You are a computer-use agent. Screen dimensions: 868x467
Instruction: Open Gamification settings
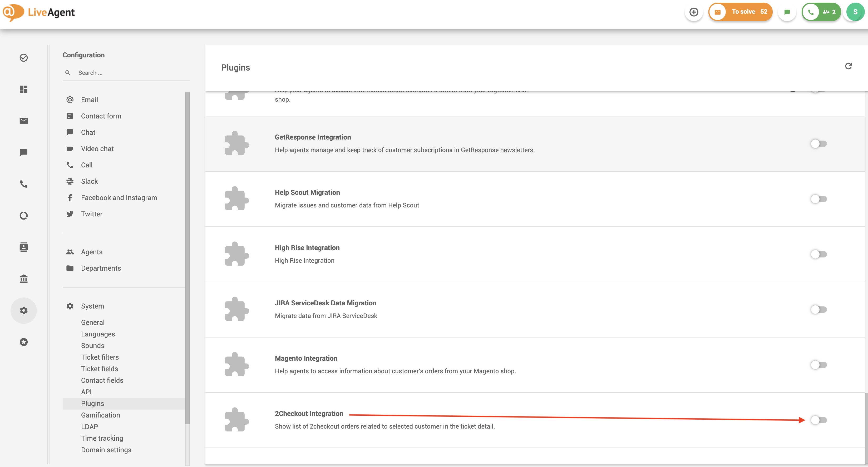pyautogui.click(x=100, y=415)
